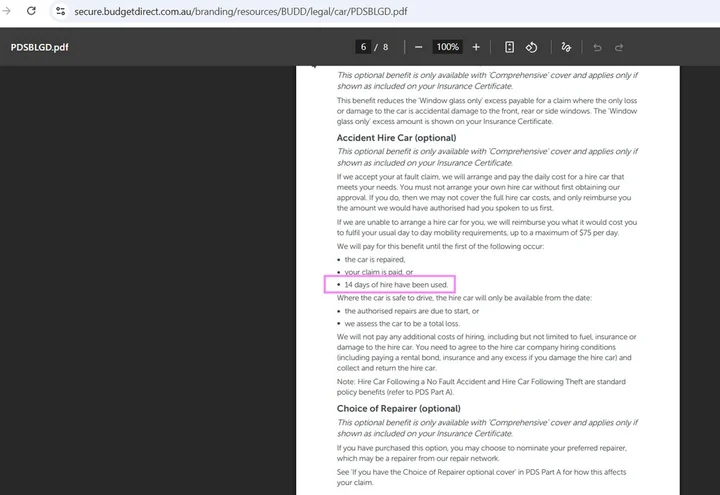Rotate the PDF counterclockwise
Viewport: 720px width, 495px height.
click(532, 47)
